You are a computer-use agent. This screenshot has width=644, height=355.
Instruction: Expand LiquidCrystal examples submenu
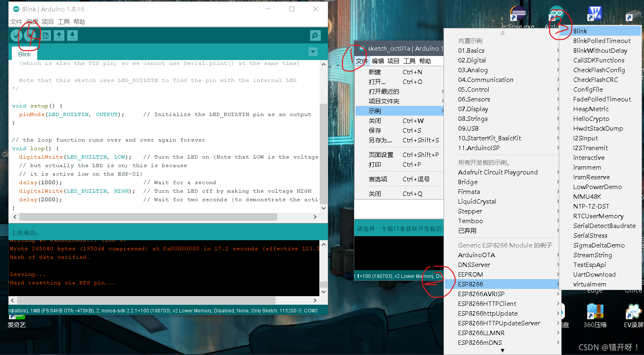(503, 201)
